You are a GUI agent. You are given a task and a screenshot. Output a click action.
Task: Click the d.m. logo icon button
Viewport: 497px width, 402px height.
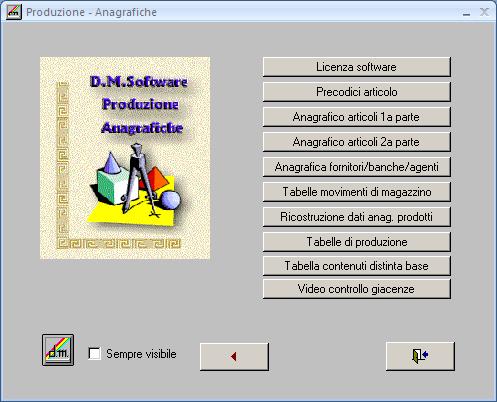pos(58,350)
